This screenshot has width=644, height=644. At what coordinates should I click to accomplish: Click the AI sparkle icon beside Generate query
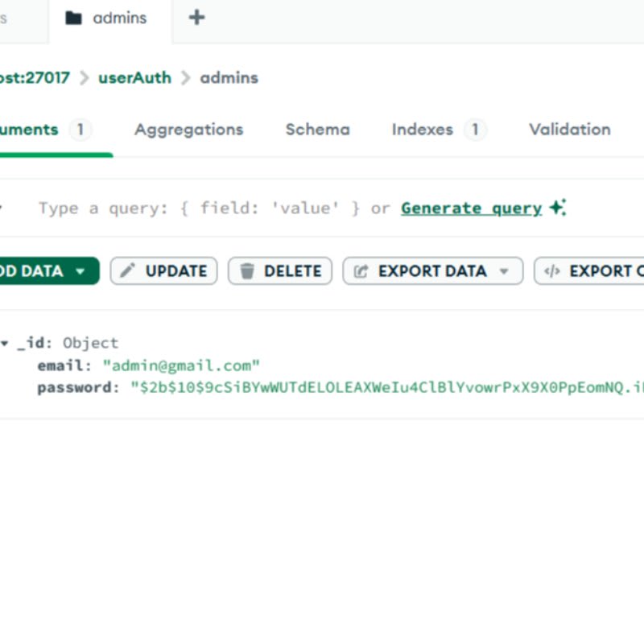coord(558,208)
